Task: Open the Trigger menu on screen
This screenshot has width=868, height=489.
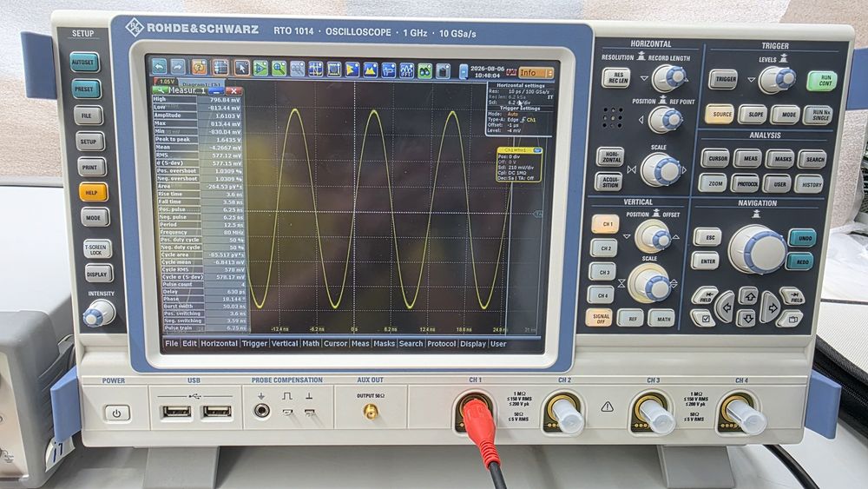Action: point(254,343)
